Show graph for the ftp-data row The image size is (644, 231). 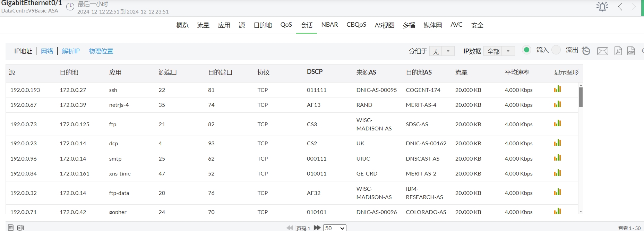point(557,192)
